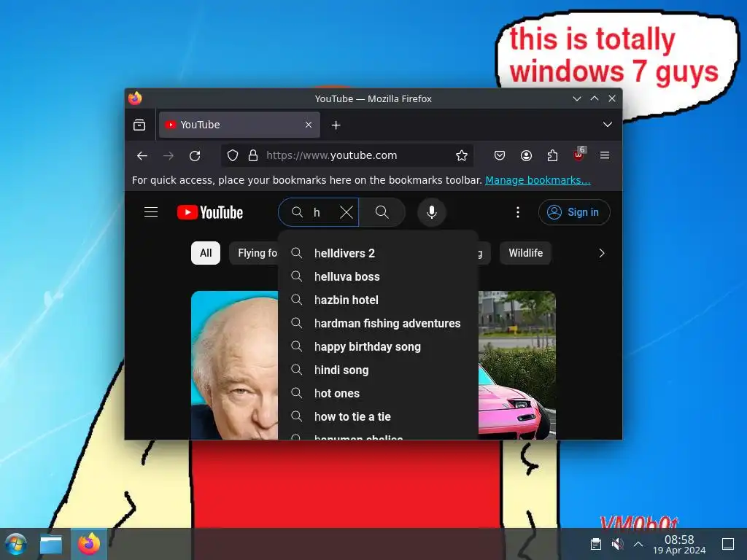This screenshot has width=747, height=560.
Task: Expand hidden system tray icons
Action: (x=639, y=544)
